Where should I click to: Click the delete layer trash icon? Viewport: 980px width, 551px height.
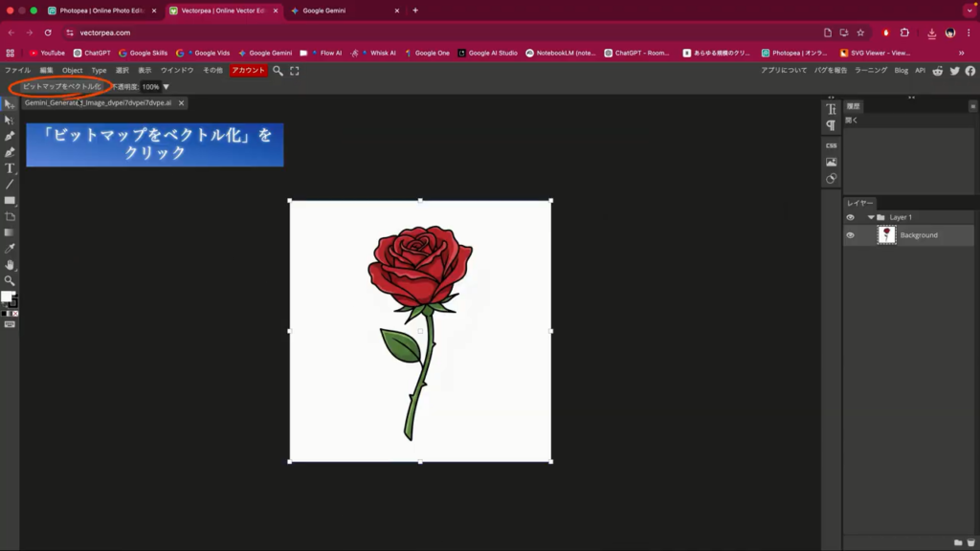tap(970, 542)
